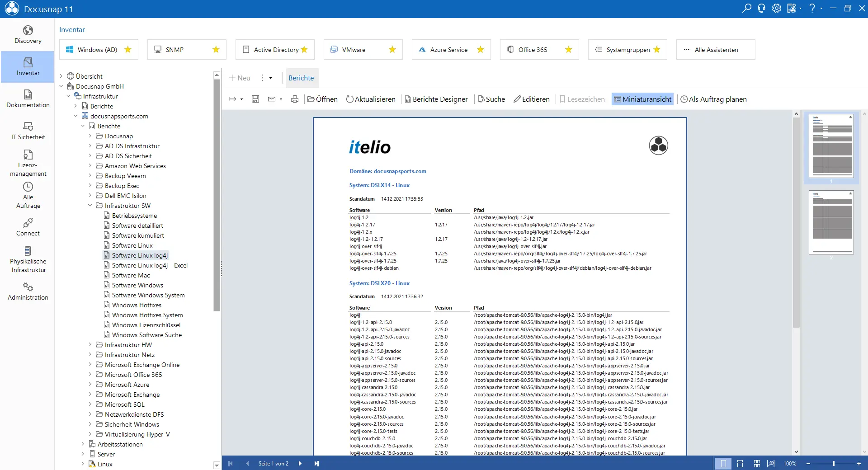
Task: Open the search magnifier in title bar
Action: [x=746, y=8]
